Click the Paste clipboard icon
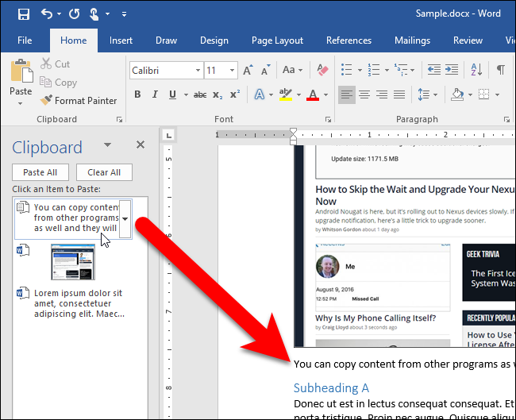516x420 pixels. 21,71
